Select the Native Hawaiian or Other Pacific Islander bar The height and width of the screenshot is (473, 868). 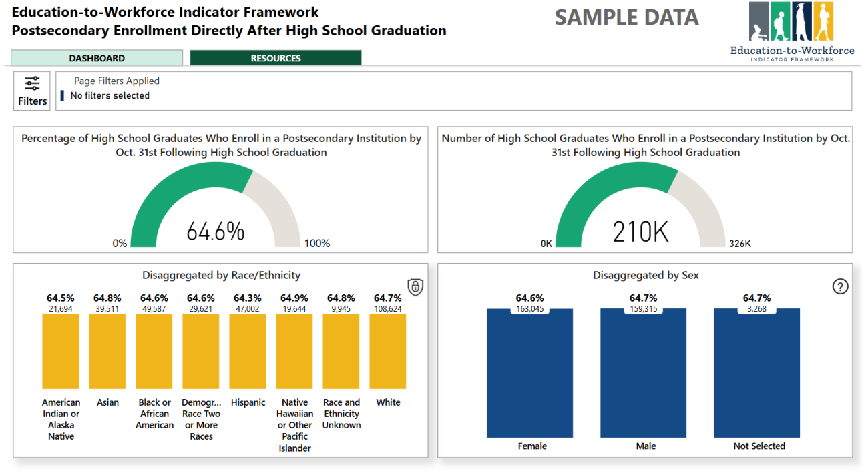tap(294, 350)
